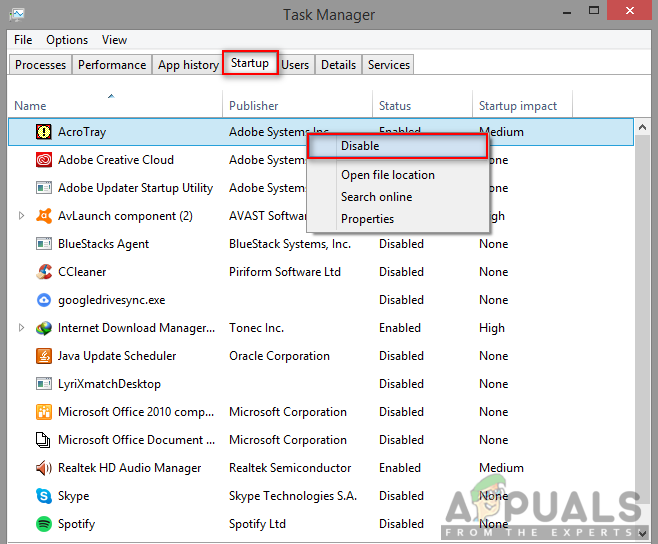Select the Skype icon in startup list

tap(43, 496)
